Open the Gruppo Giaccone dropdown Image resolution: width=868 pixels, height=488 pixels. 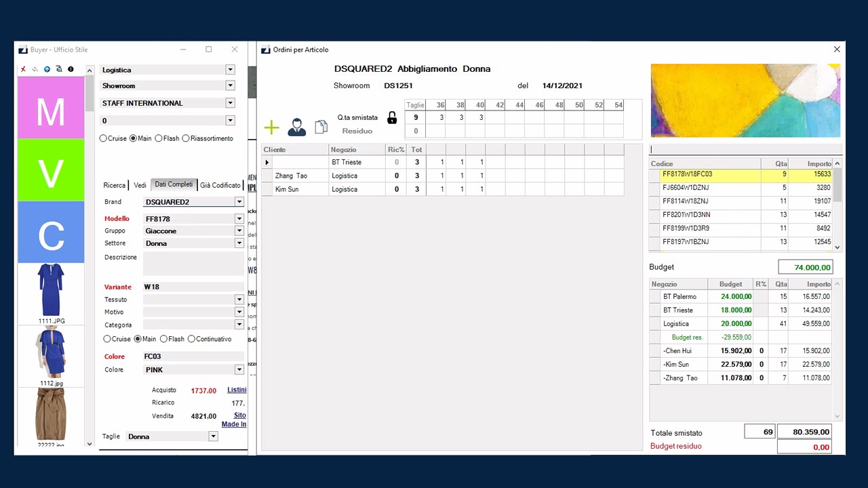[x=239, y=231]
